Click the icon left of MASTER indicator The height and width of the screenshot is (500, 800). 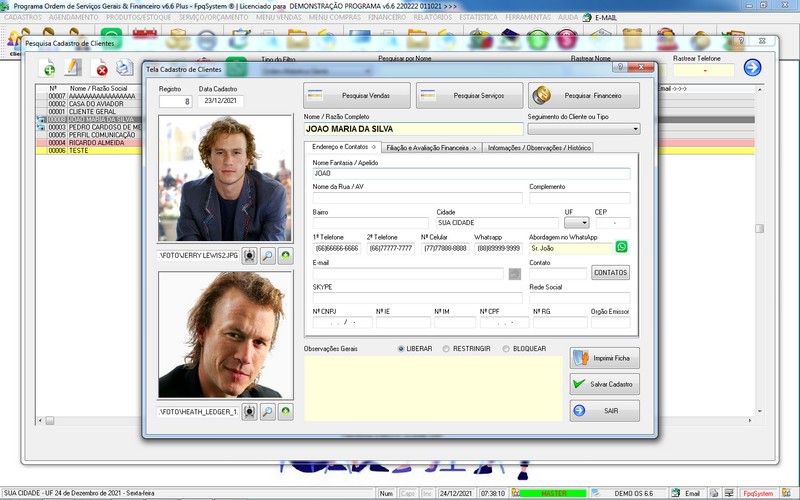point(516,493)
